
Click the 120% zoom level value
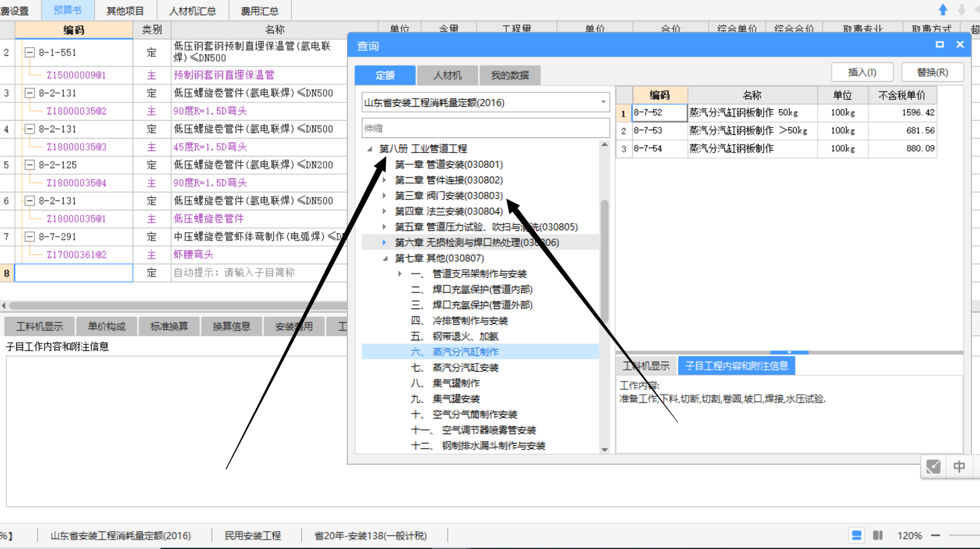[909, 535]
